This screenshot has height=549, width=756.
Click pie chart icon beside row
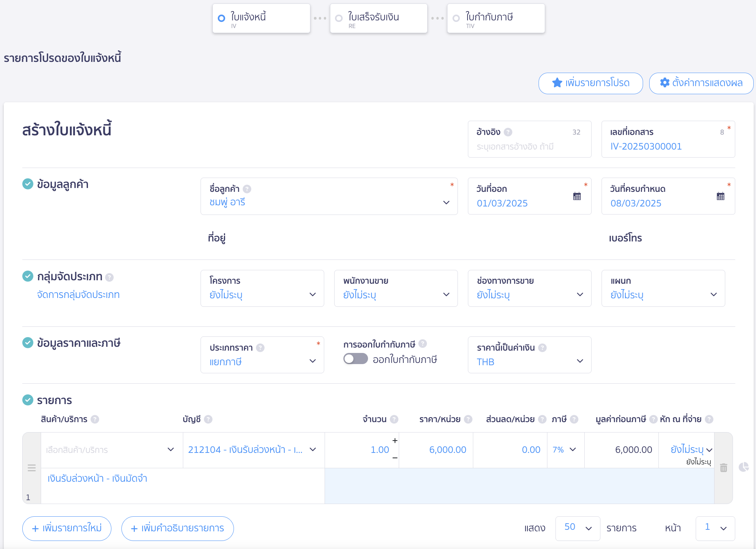pos(744,467)
